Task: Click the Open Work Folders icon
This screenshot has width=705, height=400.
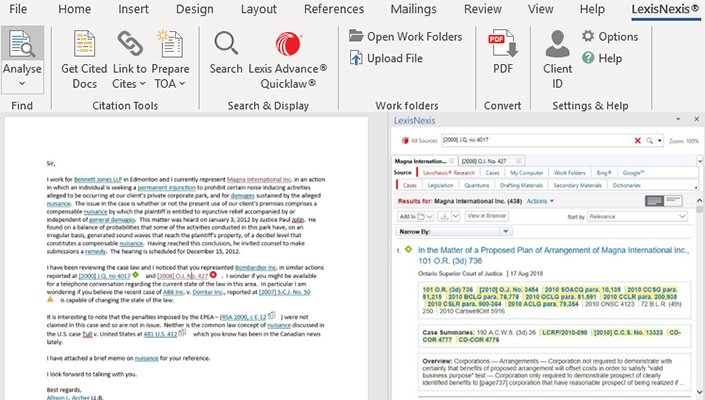Action: point(356,36)
